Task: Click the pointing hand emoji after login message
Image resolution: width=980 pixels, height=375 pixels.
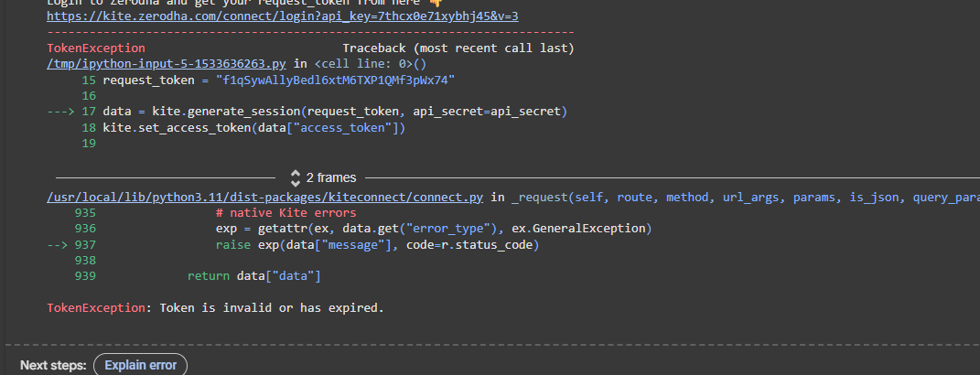Action: coord(436,3)
